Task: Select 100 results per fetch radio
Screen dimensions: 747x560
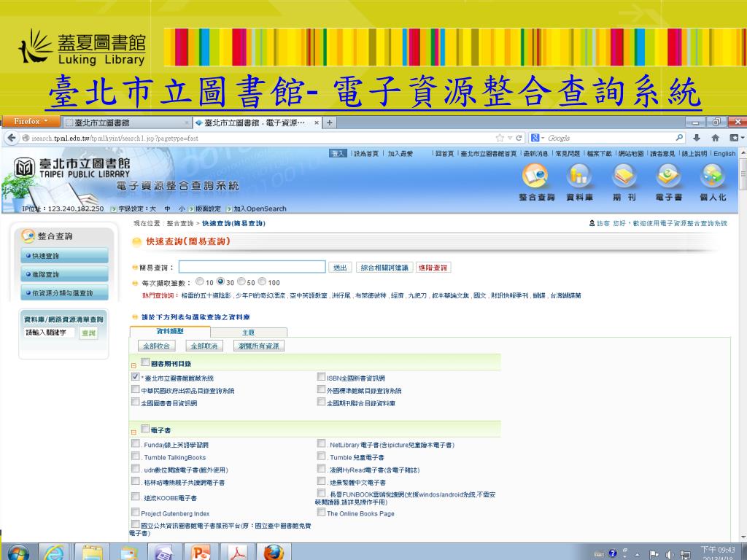Action: pyautogui.click(x=262, y=282)
